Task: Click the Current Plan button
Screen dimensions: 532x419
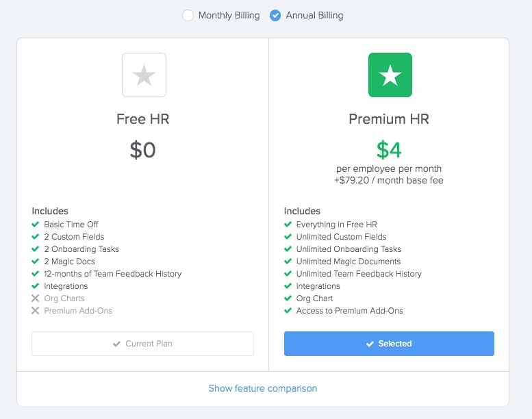Action: pyautogui.click(x=142, y=344)
